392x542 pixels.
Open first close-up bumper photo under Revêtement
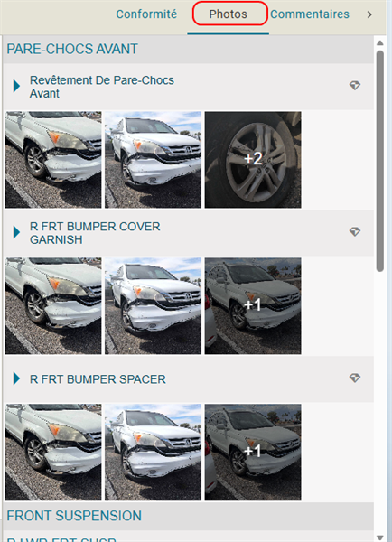pos(53,159)
